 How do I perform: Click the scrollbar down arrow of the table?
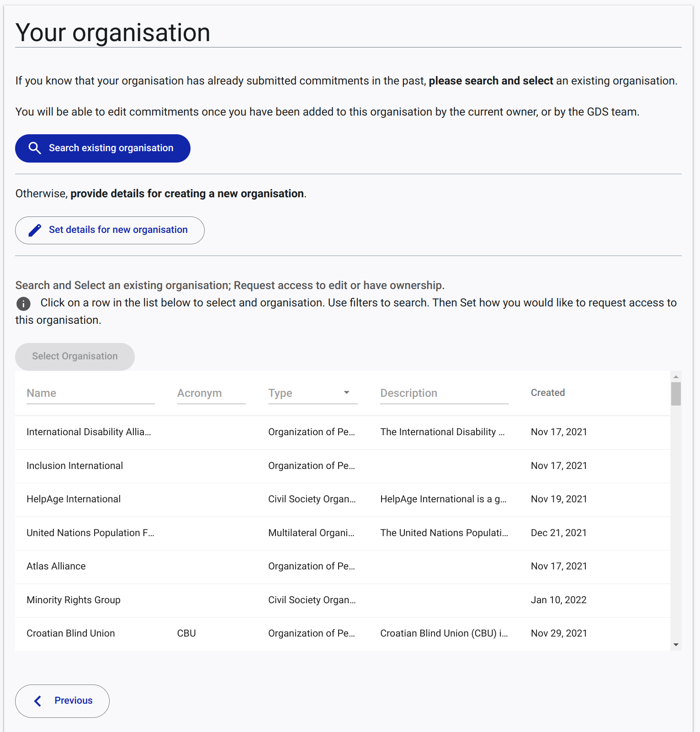click(x=676, y=645)
